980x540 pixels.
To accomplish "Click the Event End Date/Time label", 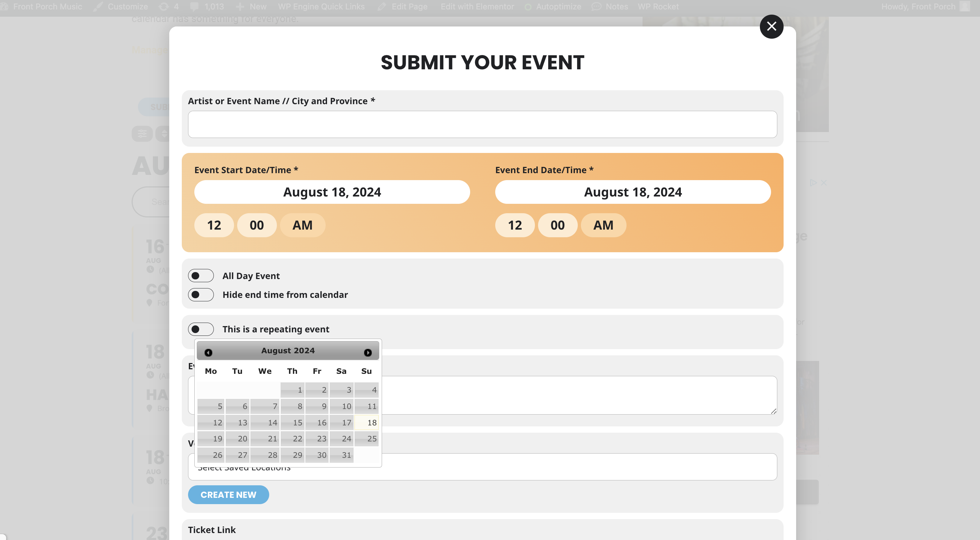I will [x=544, y=170].
